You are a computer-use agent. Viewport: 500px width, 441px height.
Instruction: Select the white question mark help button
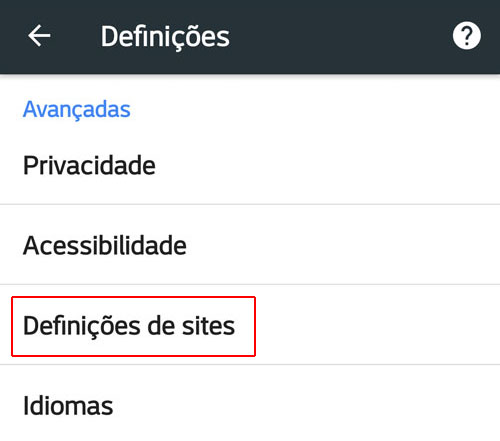(467, 36)
